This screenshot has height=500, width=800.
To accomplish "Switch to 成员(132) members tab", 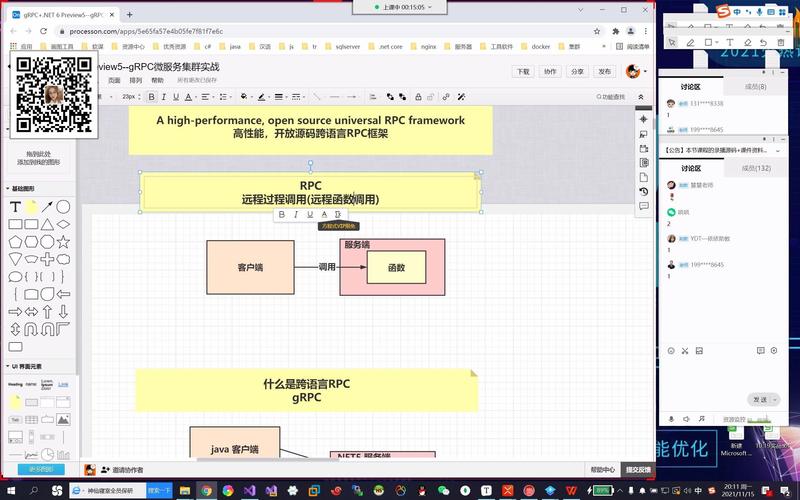I will point(756,168).
